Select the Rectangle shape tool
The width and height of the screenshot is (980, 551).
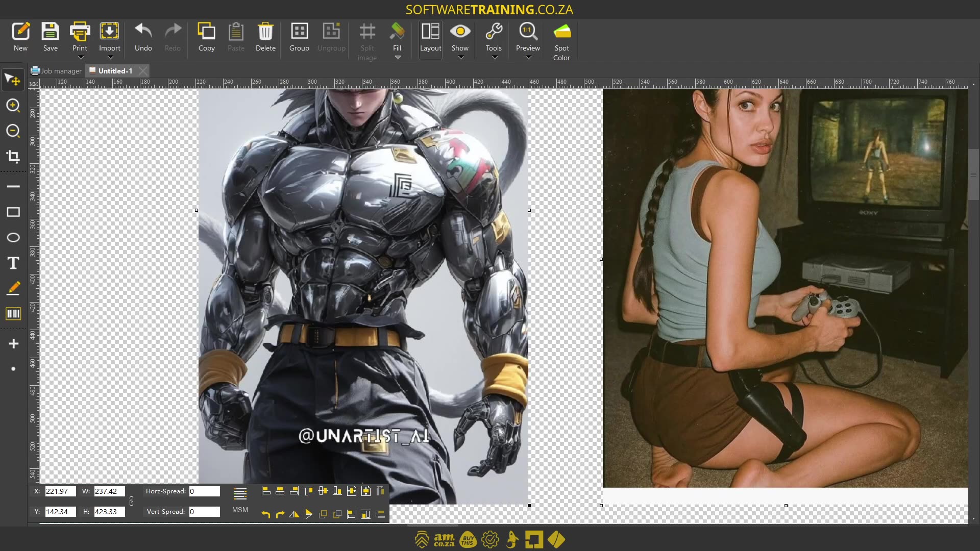(13, 212)
